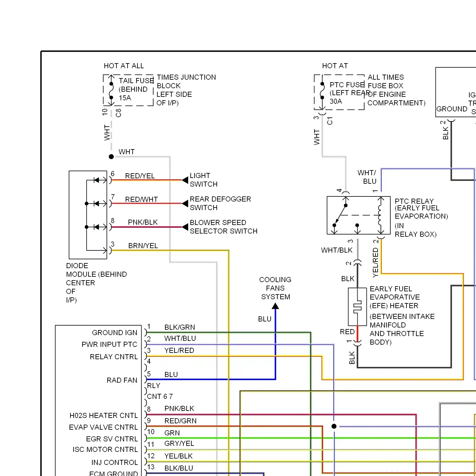Click the PTC FUSE fuse symbol
Viewport: 476px width, 476px height.
coord(322,91)
